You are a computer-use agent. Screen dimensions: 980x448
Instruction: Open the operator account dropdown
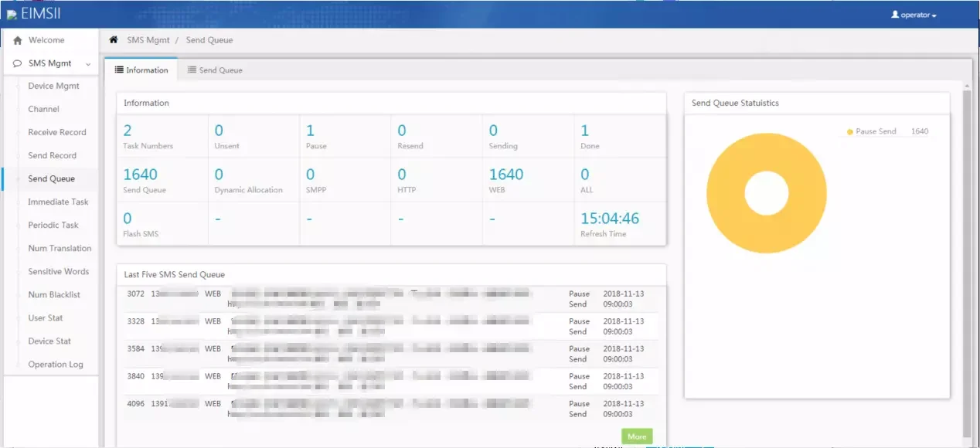914,15
